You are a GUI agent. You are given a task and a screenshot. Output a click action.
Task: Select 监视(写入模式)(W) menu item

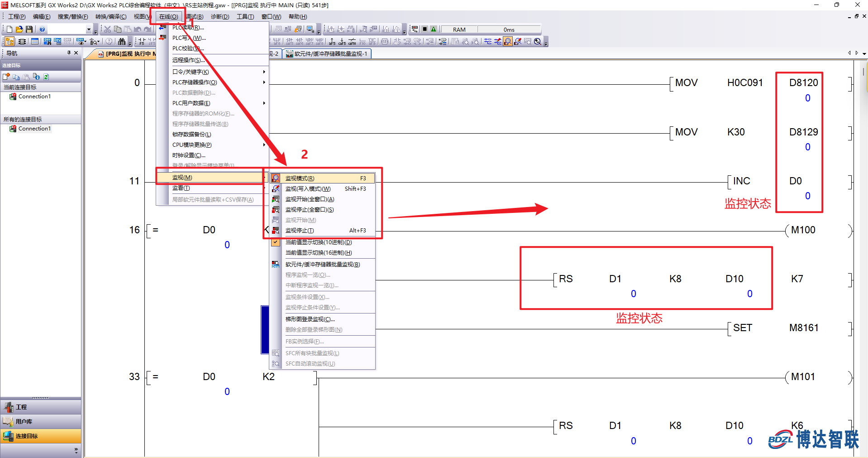tap(323, 188)
